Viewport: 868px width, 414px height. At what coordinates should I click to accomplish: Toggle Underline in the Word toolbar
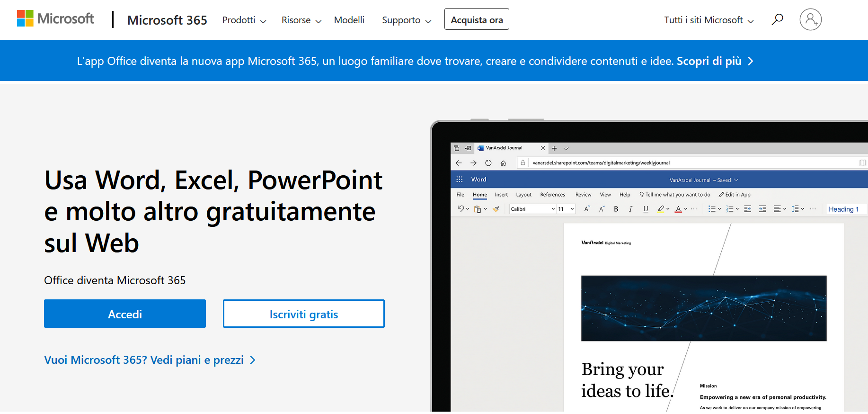click(646, 209)
